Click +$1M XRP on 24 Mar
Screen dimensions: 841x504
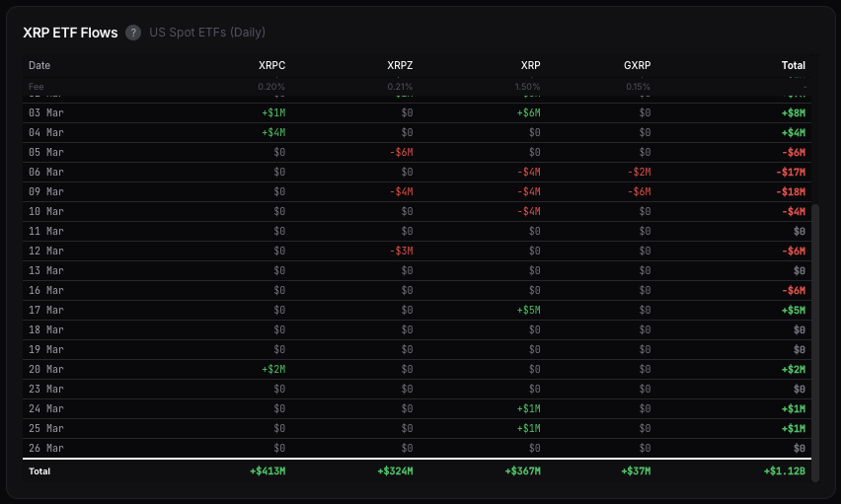click(529, 409)
